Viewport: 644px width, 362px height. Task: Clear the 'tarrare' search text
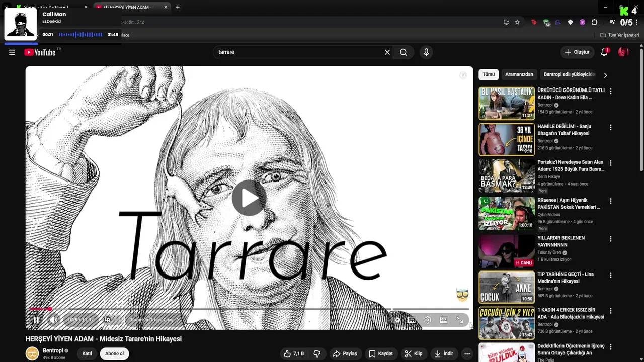[387, 52]
